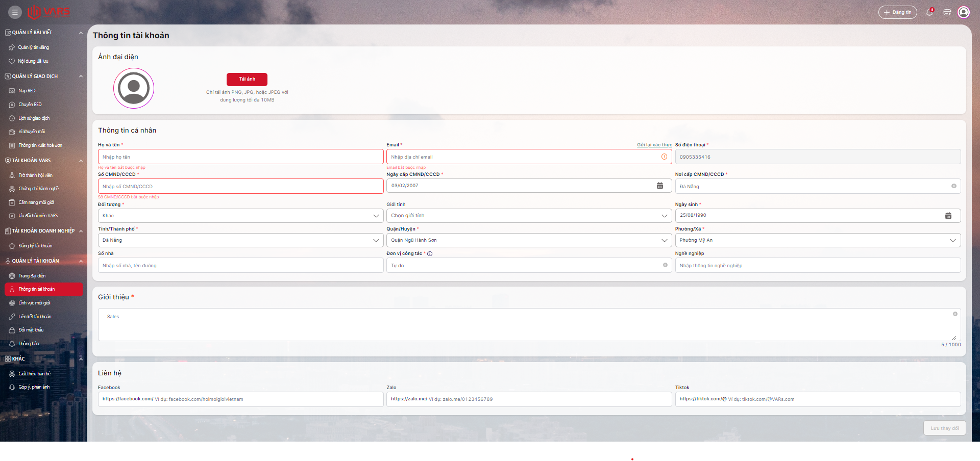Click the profile avatar placeholder image
The height and width of the screenshot is (461, 980).
[x=134, y=88]
